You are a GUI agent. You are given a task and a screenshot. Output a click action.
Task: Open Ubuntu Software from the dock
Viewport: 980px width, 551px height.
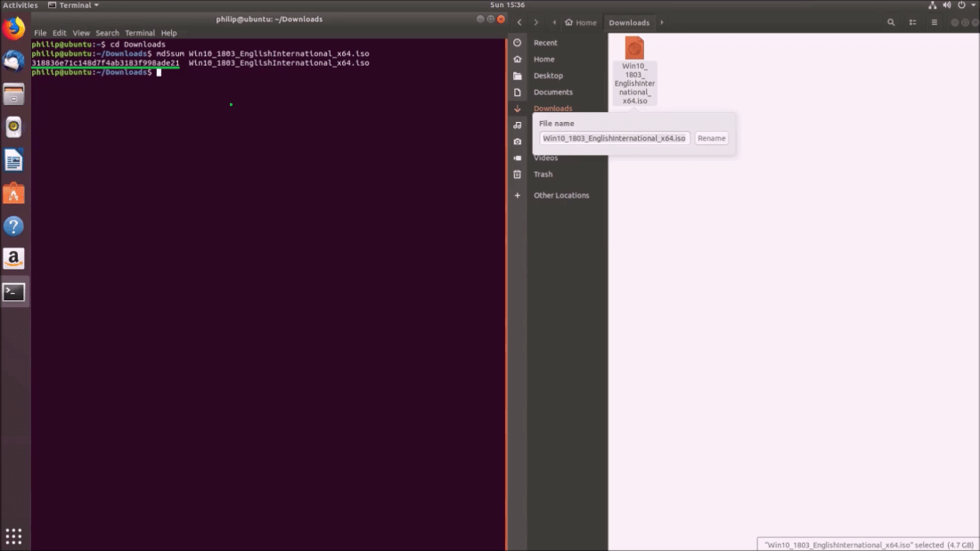coord(13,193)
